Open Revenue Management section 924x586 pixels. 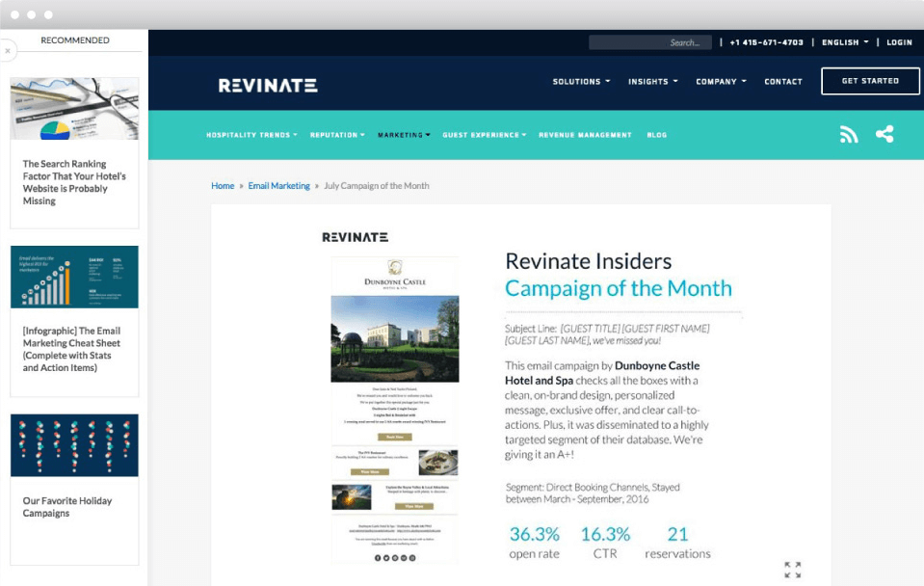(x=585, y=135)
